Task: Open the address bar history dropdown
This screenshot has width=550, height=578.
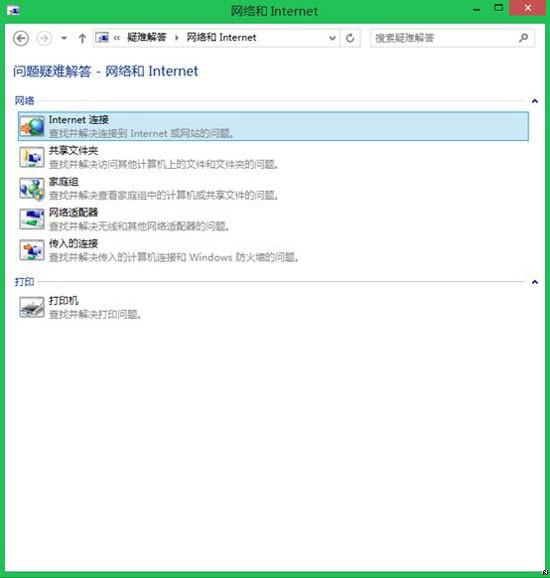Action: click(x=332, y=38)
